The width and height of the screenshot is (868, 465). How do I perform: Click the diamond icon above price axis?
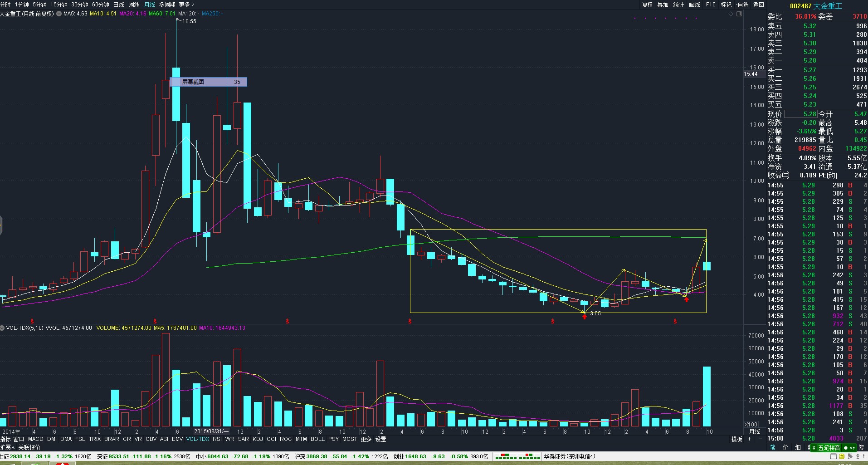coord(731,14)
